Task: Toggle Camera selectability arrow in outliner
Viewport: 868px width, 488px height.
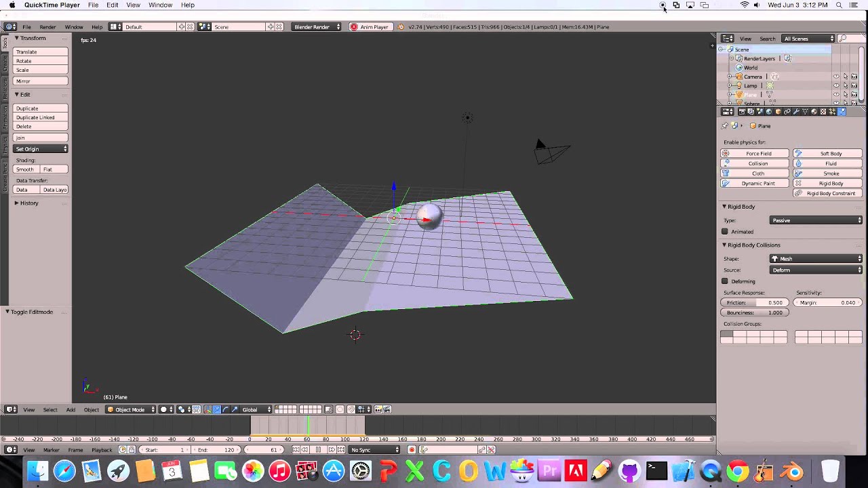Action: 845,77
